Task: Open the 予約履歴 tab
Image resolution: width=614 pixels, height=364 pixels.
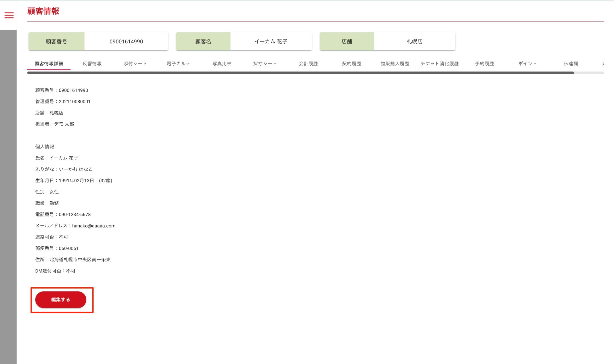Action: click(484, 63)
